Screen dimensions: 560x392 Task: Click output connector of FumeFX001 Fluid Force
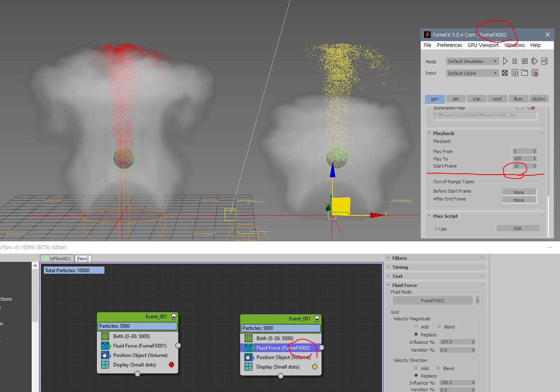[x=178, y=345]
